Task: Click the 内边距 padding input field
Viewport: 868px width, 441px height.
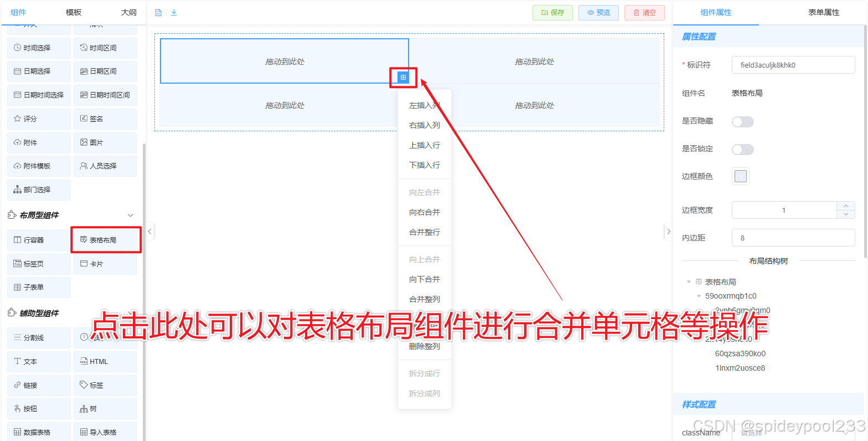Action: click(x=793, y=238)
